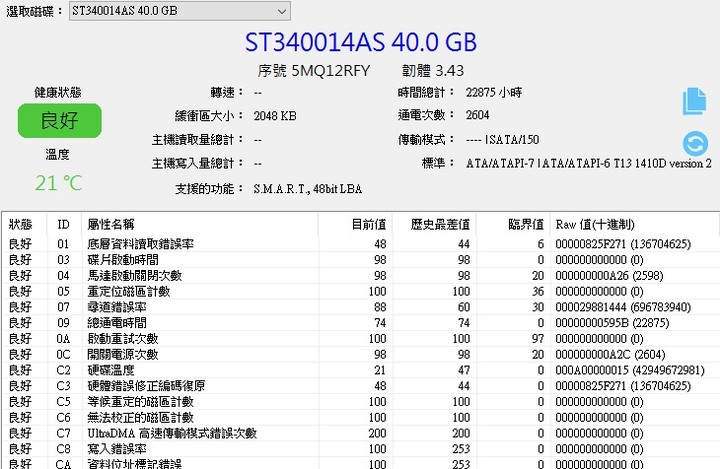720x469 pixels.
Task: Click the ID cell C5
Action: (63, 402)
